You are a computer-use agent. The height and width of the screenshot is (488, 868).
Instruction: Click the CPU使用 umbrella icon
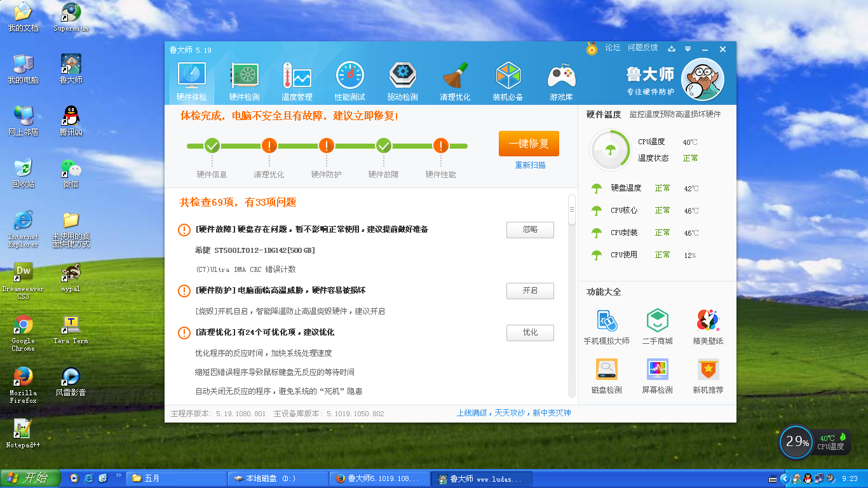point(597,255)
